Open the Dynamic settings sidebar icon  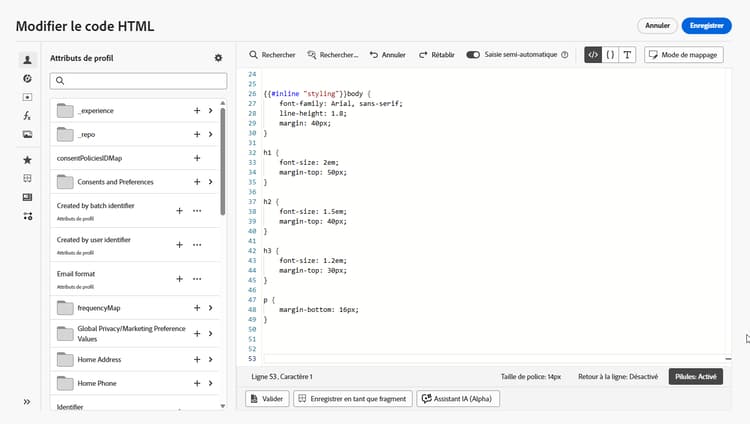(x=27, y=216)
